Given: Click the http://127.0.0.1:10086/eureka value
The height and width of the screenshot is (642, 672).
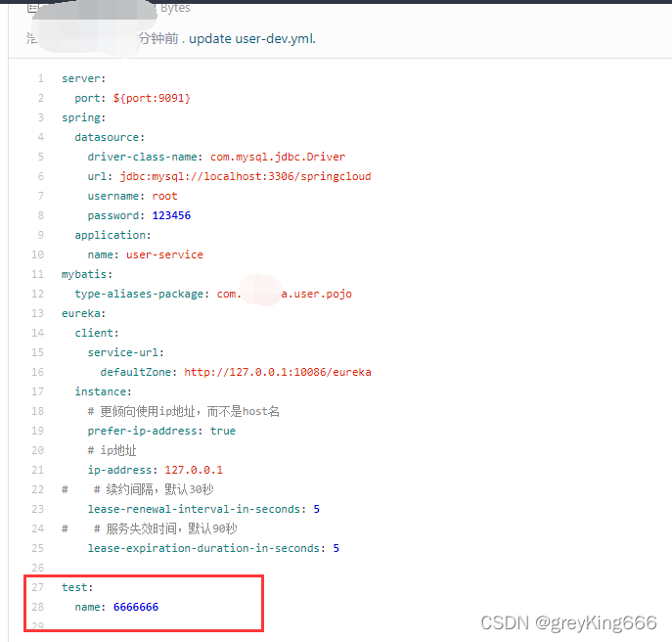Looking at the screenshot, I should tap(278, 372).
